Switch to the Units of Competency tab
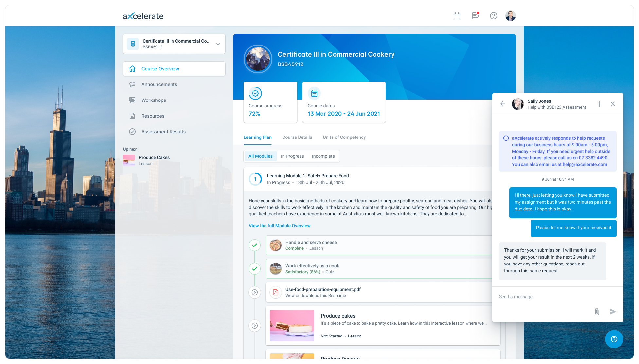Image resolution: width=639 pixels, height=364 pixels. 344,137
